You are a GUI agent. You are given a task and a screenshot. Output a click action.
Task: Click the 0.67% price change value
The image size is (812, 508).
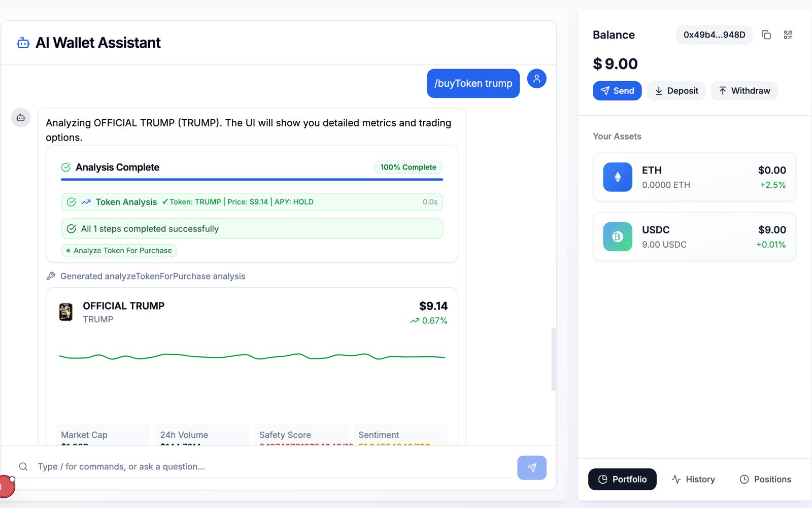(434, 321)
